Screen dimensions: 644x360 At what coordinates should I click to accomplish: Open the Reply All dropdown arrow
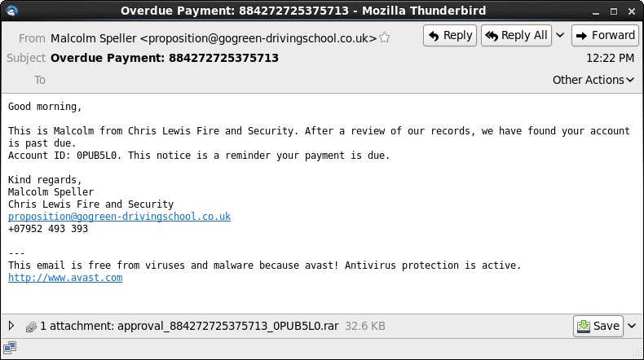point(560,35)
